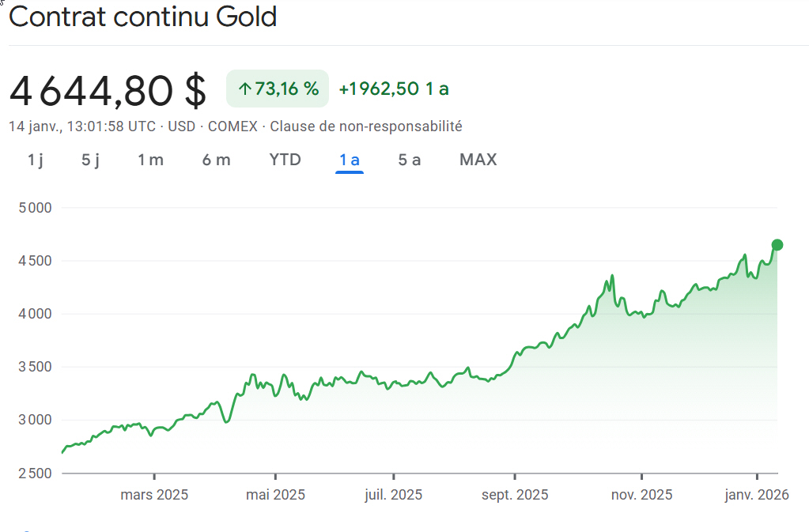Click the 4 644,80 $ price value
809x532 pixels.
108,91
